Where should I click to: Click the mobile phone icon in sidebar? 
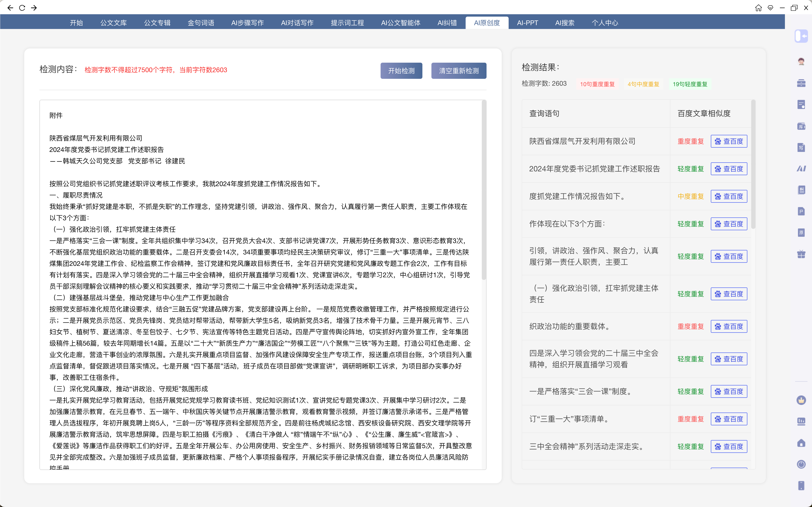point(801,486)
